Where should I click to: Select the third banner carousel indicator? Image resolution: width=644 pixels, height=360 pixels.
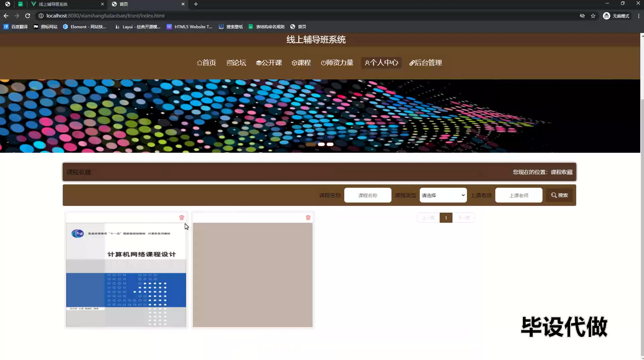tap(330, 144)
